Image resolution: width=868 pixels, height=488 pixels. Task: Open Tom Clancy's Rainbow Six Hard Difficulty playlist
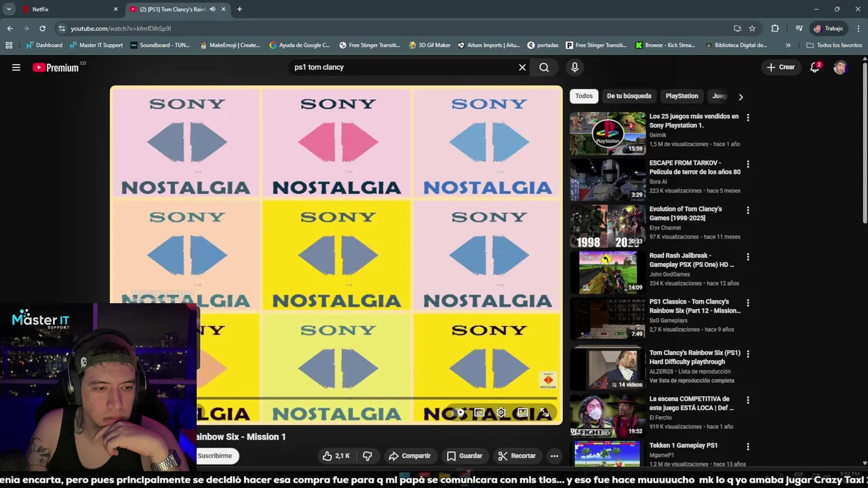[694, 357]
